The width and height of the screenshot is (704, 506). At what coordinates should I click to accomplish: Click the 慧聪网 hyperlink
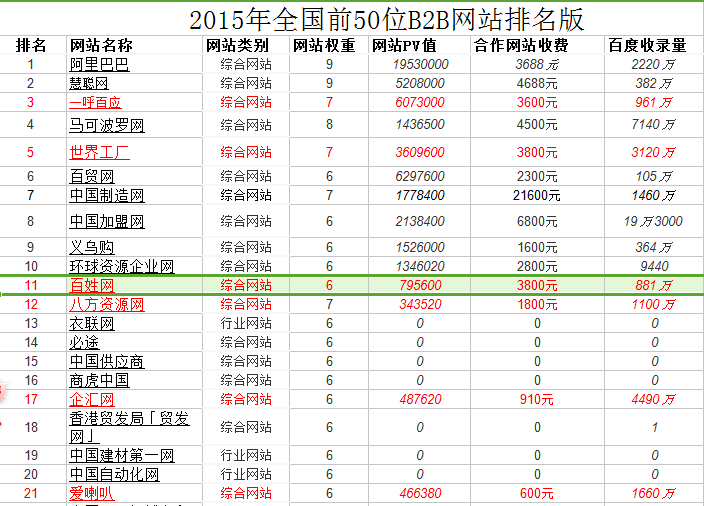pos(89,83)
